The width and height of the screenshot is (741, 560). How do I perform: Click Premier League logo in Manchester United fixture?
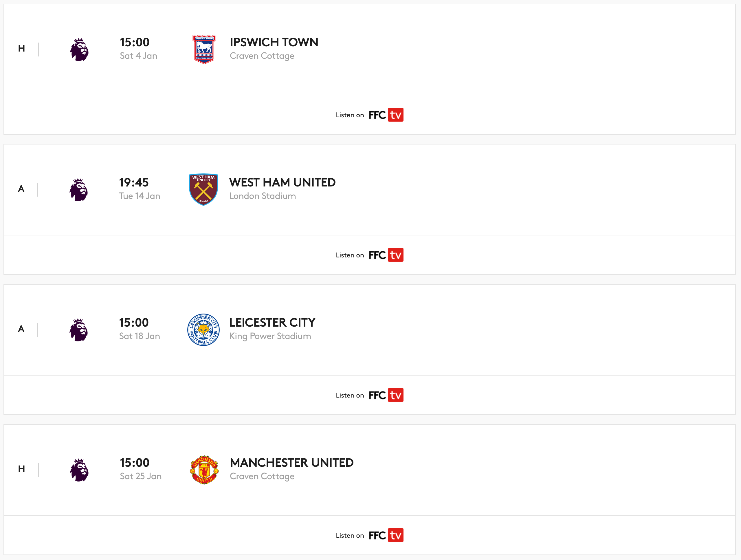point(79,470)
